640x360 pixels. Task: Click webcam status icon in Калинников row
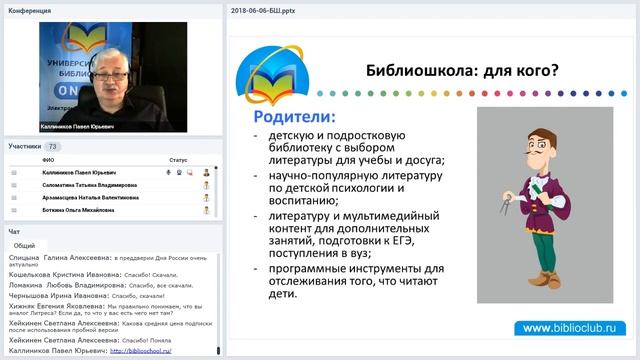pyautogui.click(x=179, y=173)
